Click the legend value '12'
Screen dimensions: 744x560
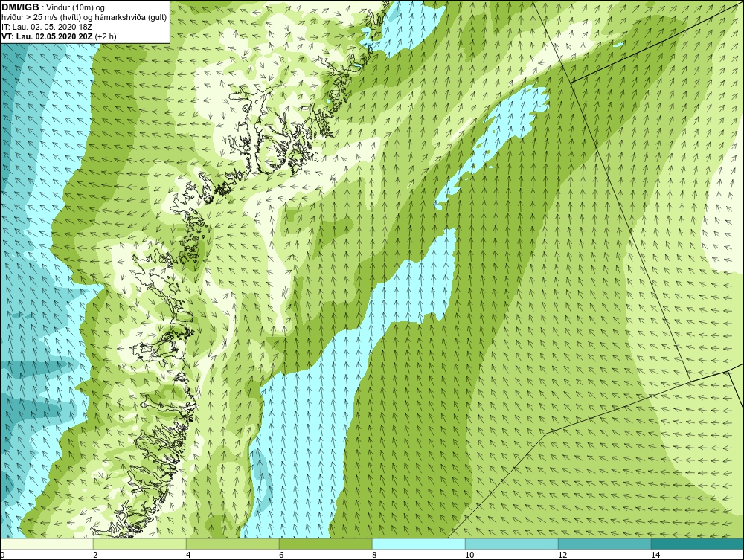tap(562, 555)
